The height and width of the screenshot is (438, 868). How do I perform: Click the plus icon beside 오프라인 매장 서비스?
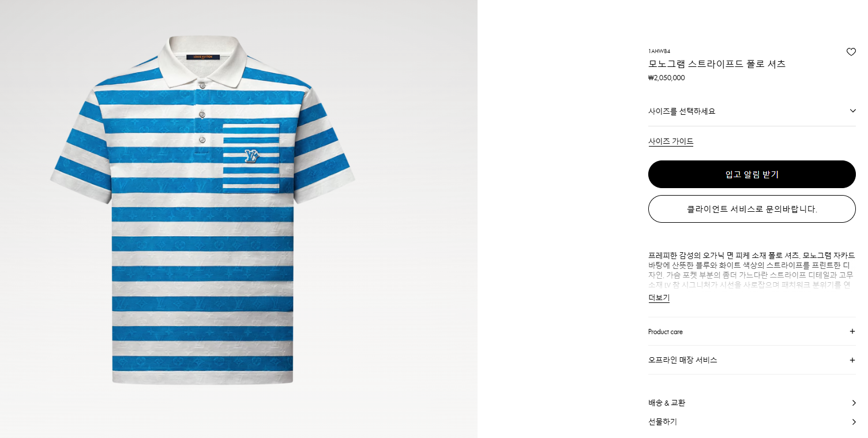pyautogui.click(x=852, y=360)
